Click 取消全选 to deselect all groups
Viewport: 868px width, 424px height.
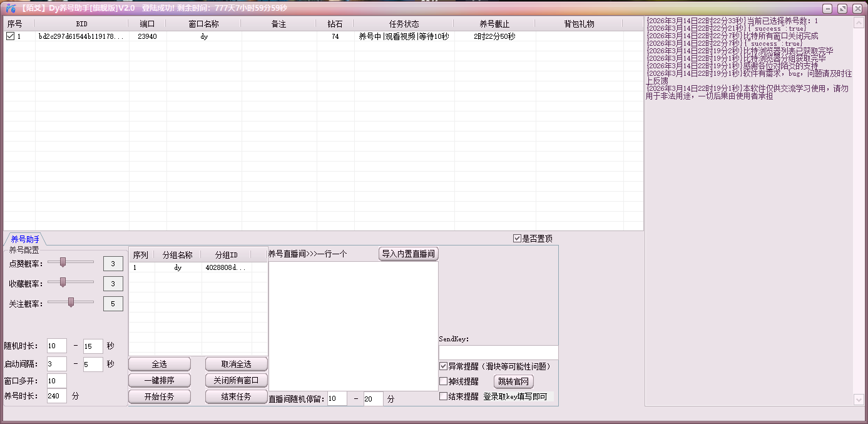(x=236, y=363)
